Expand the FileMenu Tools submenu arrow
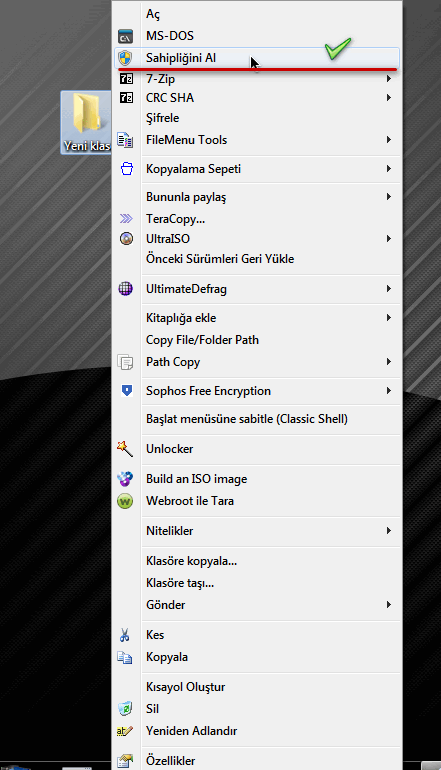Screen dimensions: 441x770 (388, 140)
